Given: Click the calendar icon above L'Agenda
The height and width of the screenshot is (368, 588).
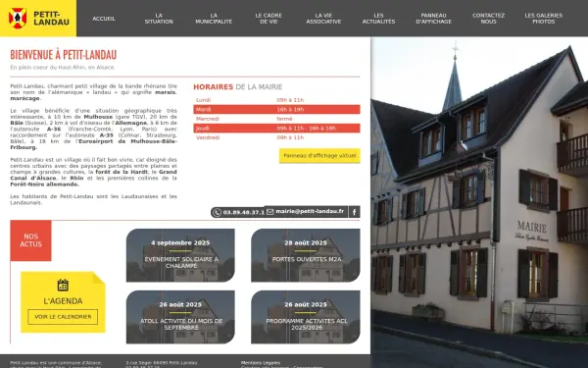Looking at the screenshot, I should pos(63,285).
